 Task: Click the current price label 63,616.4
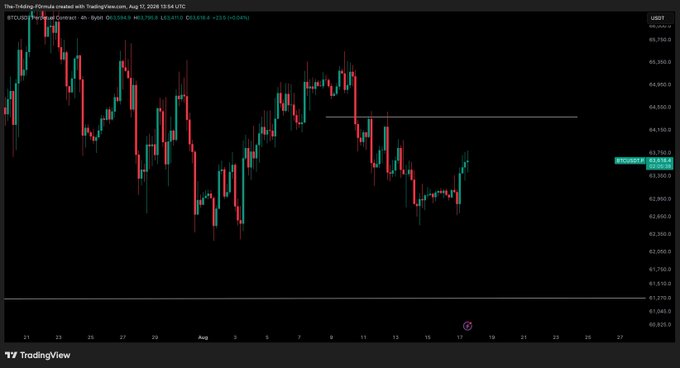pyautogui.click(x=660, y=160)
